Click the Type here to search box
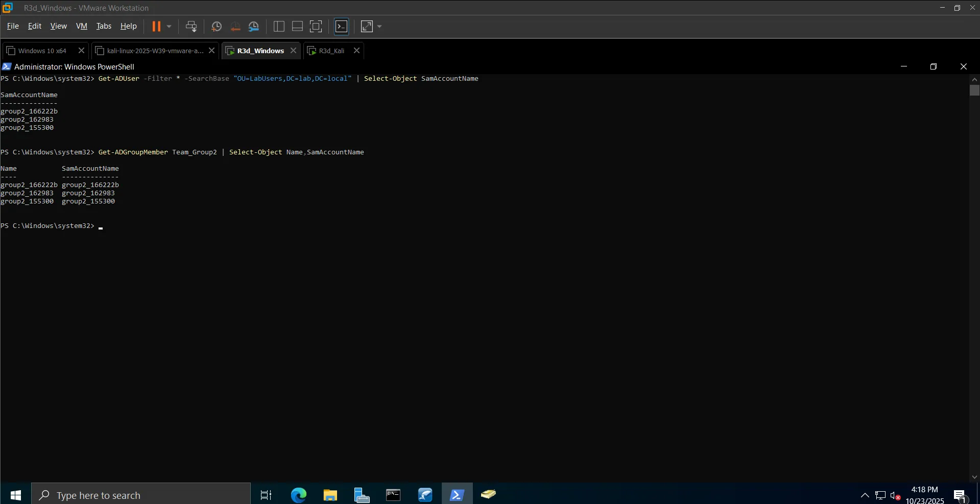Screen dimensions: 980x504 coord(141,495)
